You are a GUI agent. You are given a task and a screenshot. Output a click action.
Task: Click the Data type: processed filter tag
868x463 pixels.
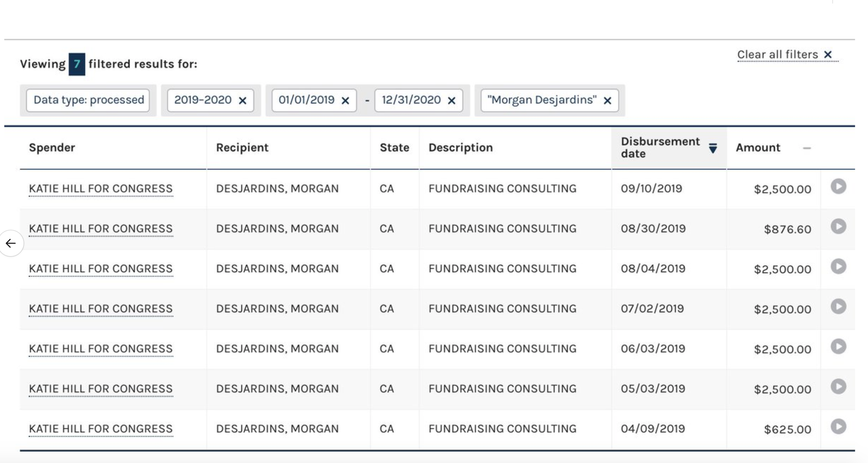click(x=89, y=100)
